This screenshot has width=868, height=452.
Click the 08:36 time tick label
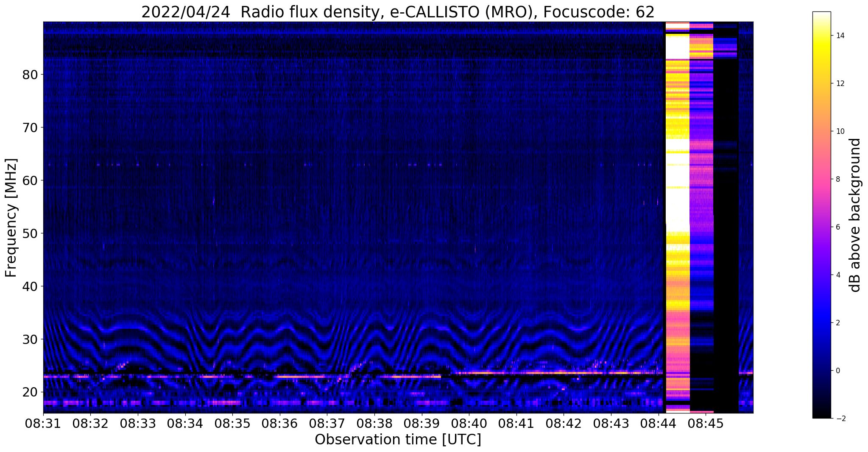[x=280, y=423]
